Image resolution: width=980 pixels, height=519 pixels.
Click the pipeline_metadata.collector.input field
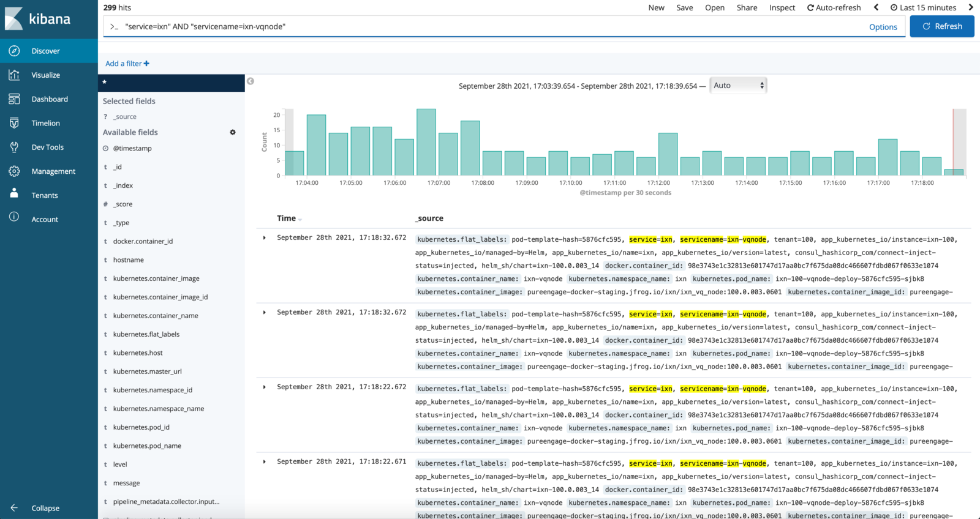pyautogui.click(x=166, y=502)
